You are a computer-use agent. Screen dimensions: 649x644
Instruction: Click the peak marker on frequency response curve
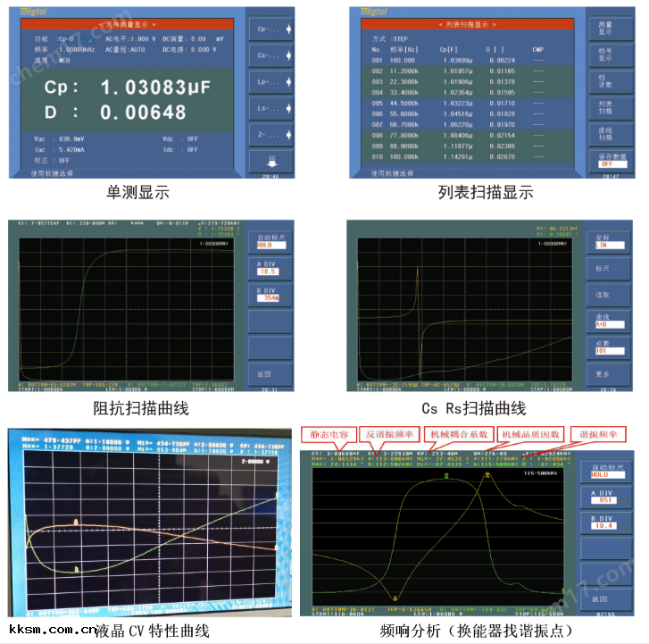coord(487,476)
